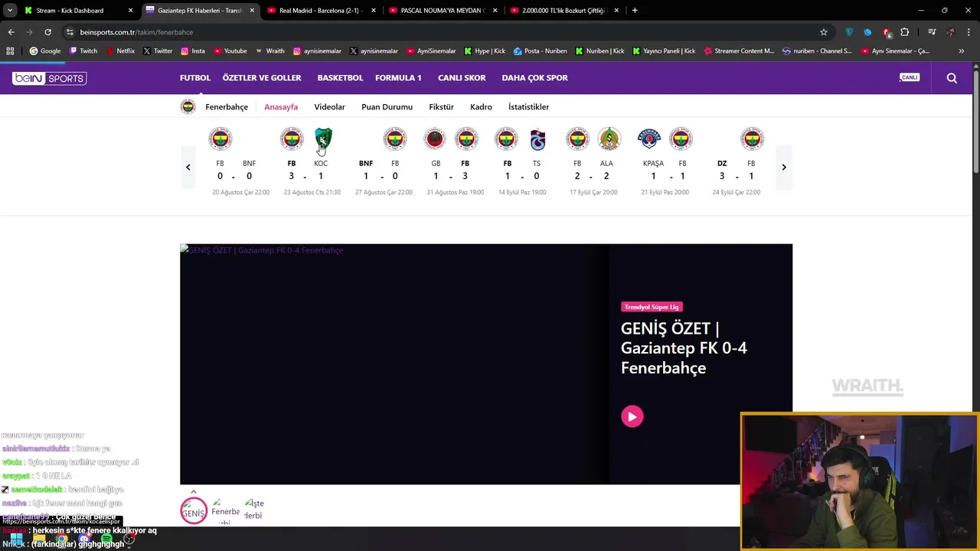Image resolution: width=980 pixels, height=551 pixels.
Task: Open the FUTBOL menu
Action: coord(194,78)
